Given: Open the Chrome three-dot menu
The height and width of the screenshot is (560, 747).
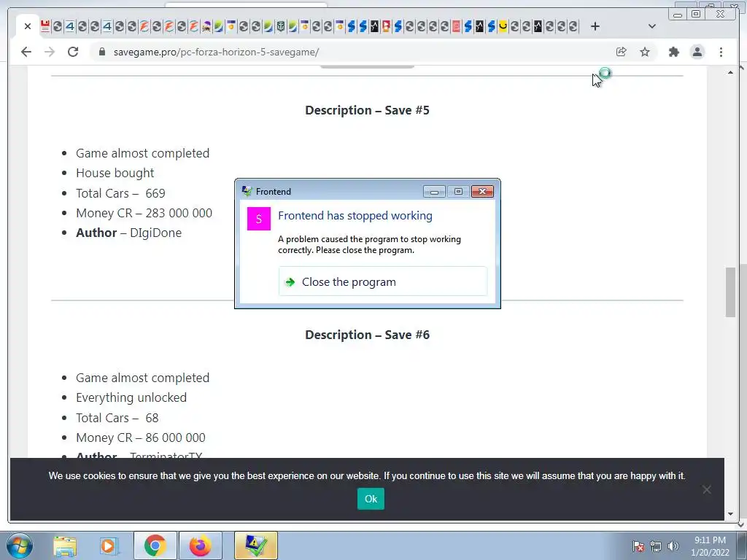Looking at the screenshot, I should pos(721,52).
